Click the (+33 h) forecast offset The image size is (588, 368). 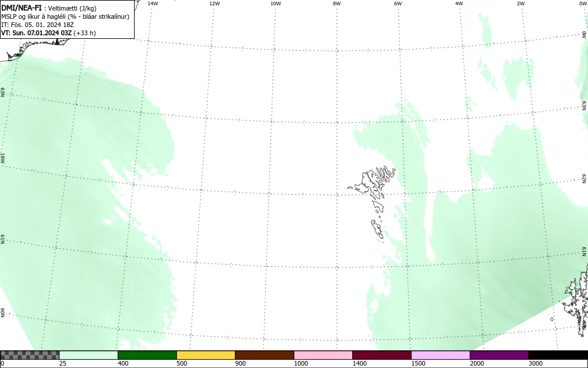pyautogui.click(x=84, y=33)
